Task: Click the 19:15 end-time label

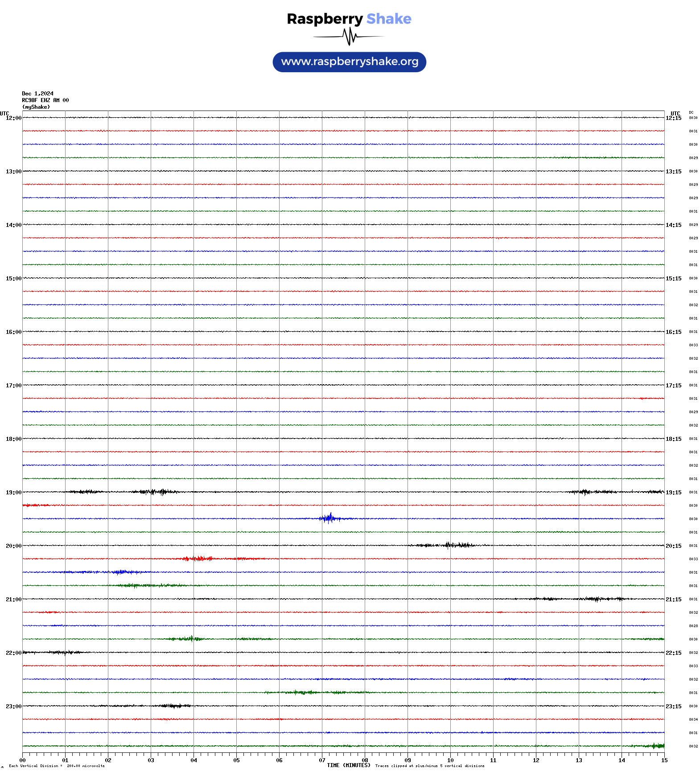Action: point(674,493)
